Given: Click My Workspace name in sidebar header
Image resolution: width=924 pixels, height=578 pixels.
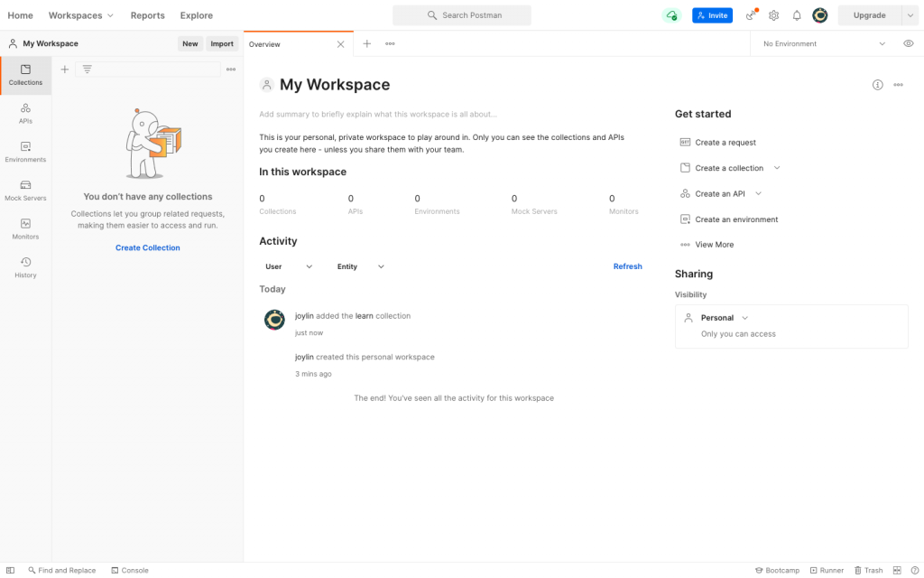Looking at the screenshot, I should 51,43.
